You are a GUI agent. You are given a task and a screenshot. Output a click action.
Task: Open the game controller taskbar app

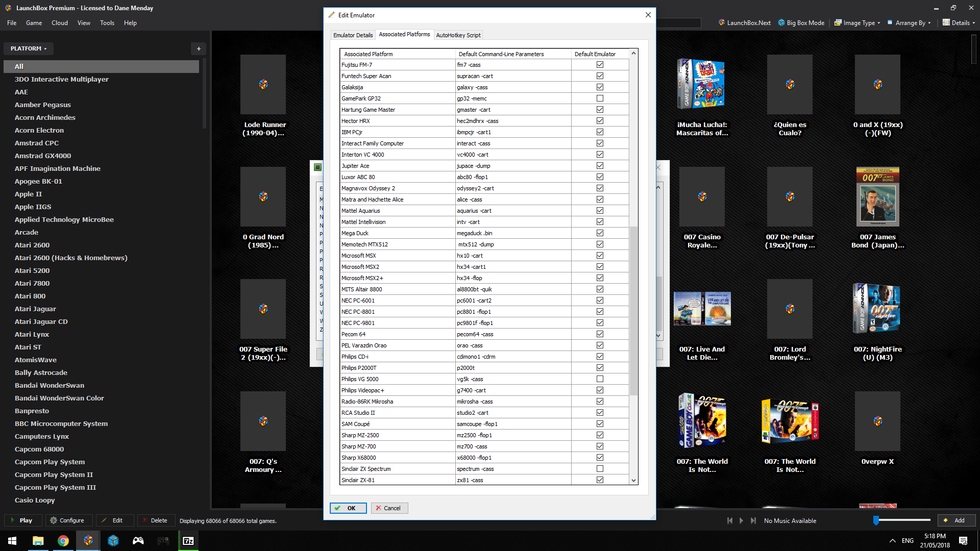coord(138,541)
